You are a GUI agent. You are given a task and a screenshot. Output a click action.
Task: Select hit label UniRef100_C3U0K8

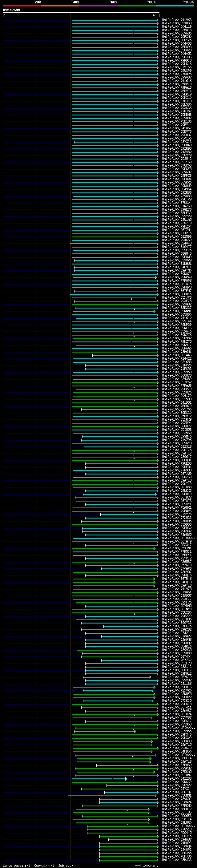pyautogui.click(x=176, y=50)
